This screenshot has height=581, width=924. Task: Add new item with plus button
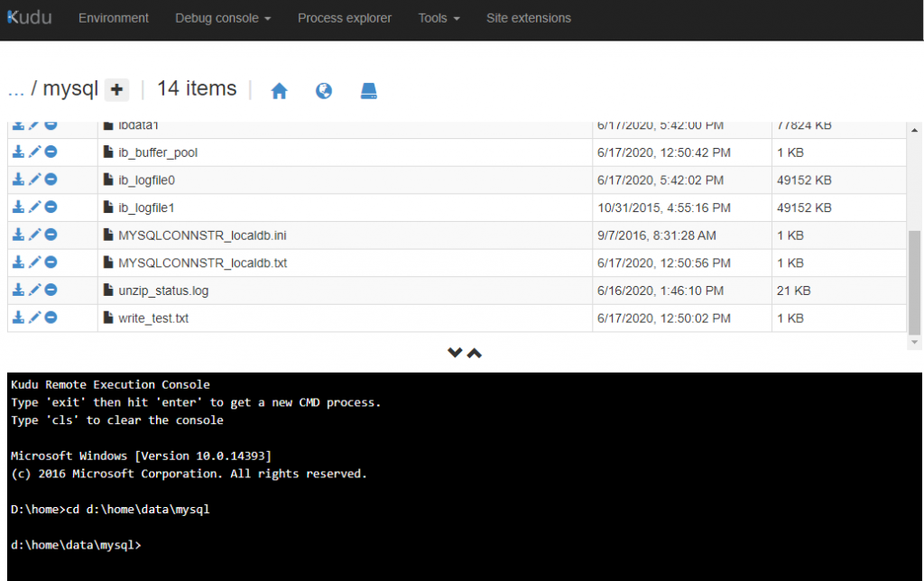[x=116, y=89]
